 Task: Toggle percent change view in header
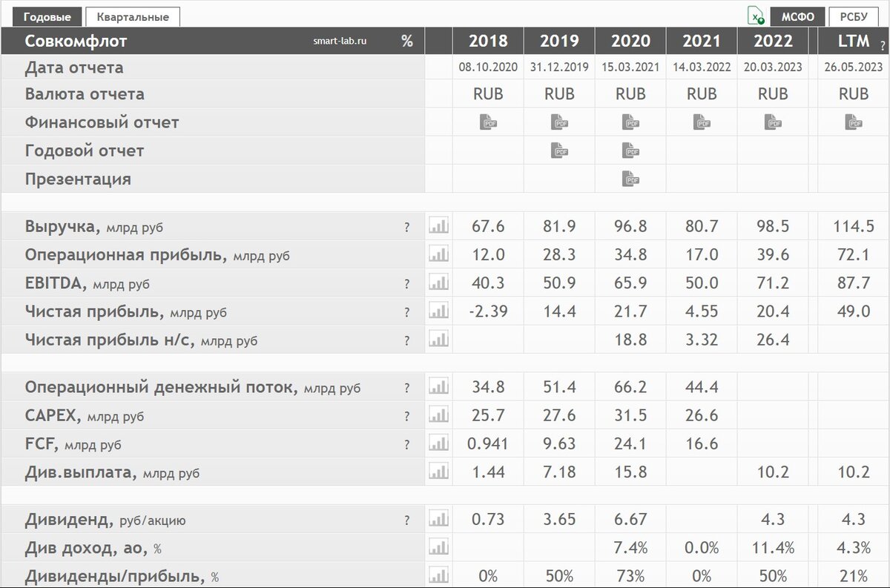[407, 41]
